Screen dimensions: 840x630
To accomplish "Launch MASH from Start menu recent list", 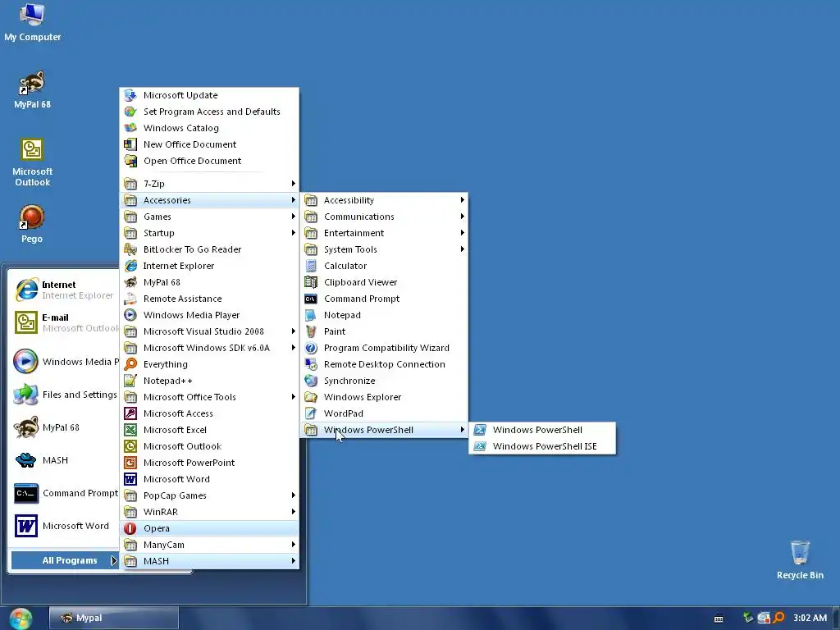I will click(64, 460).
